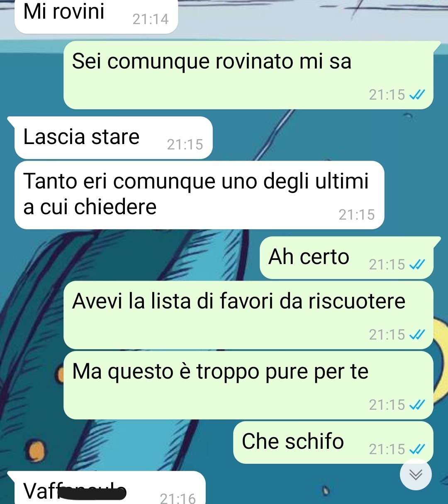Tap the 'Ma questo è troppo pure per te' message
Screen dimensions: 448x504
[x=248, y=385]
